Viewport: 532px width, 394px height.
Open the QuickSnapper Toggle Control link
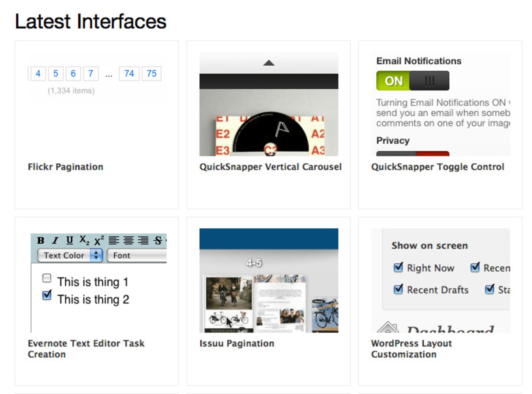(x=437, y=167)
